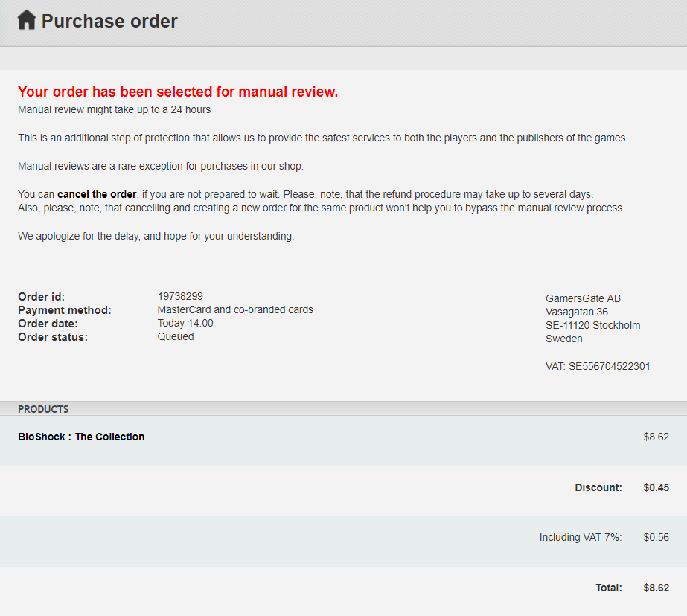The image size is (687, 616).
Task: Click the SE-11120 Stockholm address line
Action: (592, 325)
